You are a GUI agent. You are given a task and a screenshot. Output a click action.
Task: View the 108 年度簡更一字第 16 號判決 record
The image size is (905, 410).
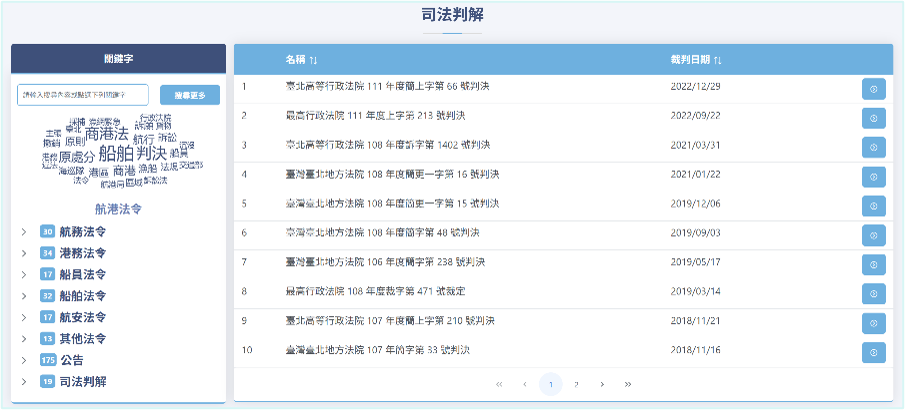coord(873,177)
